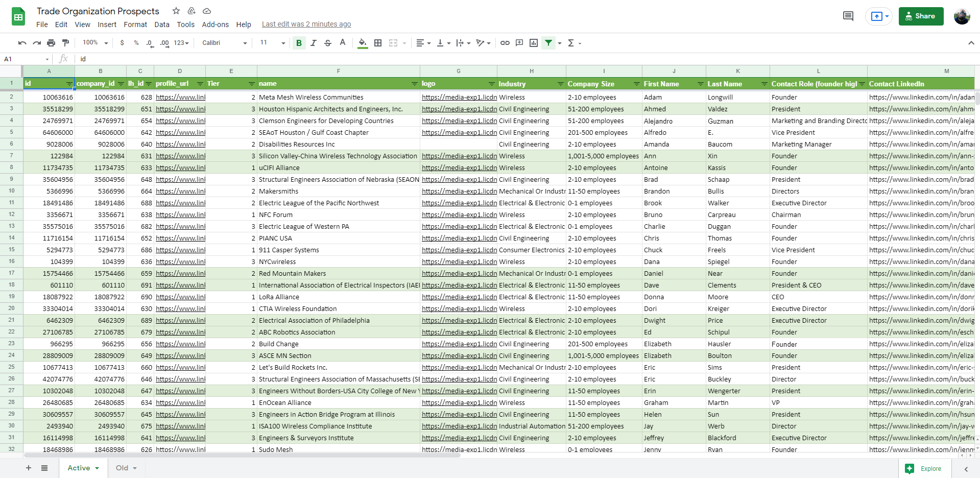
Task: Open the Add-ons menu
Action: click(216, 25)
